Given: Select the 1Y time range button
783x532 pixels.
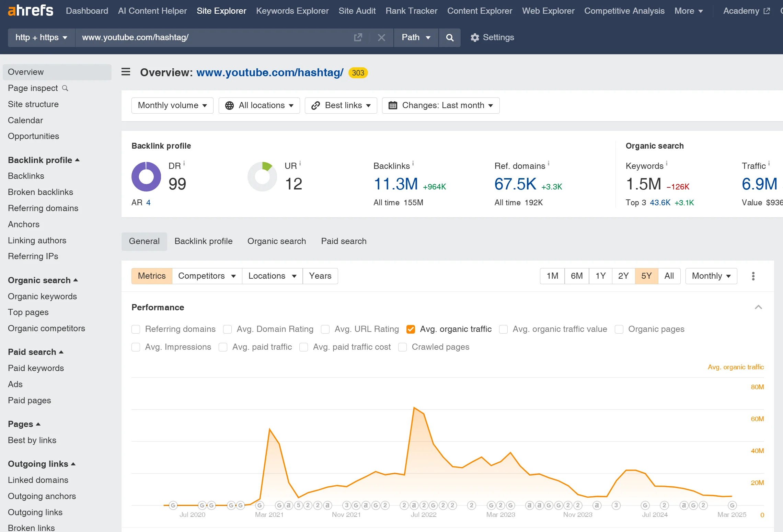Looking at the screenshot, I should pyautogui.click(x=600, y=276).
